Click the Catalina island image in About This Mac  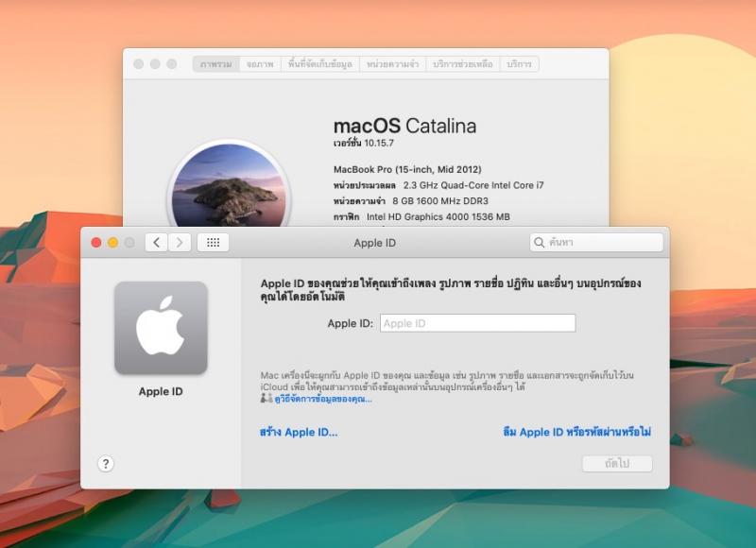(x=229, y=185)
